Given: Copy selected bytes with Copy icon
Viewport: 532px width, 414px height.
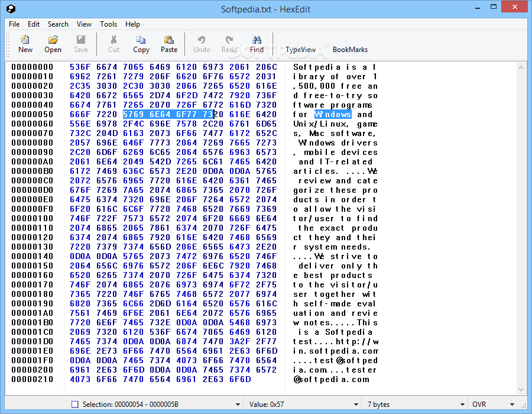Looking at the screenshot, I should point(141,40).
